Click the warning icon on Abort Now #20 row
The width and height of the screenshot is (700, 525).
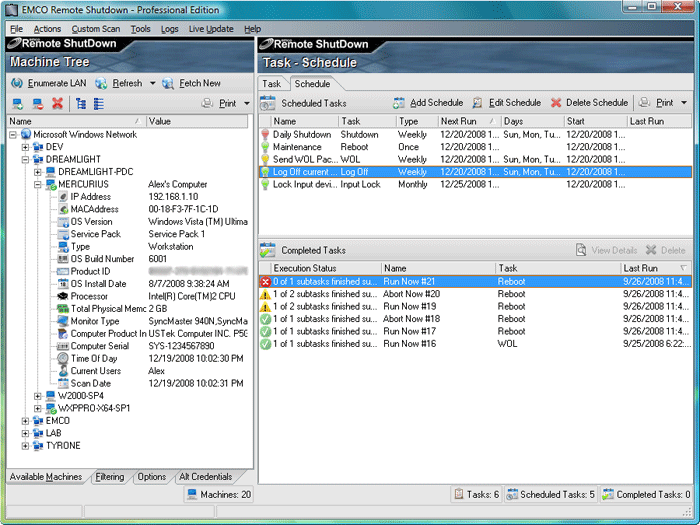[x=266, y=294]
